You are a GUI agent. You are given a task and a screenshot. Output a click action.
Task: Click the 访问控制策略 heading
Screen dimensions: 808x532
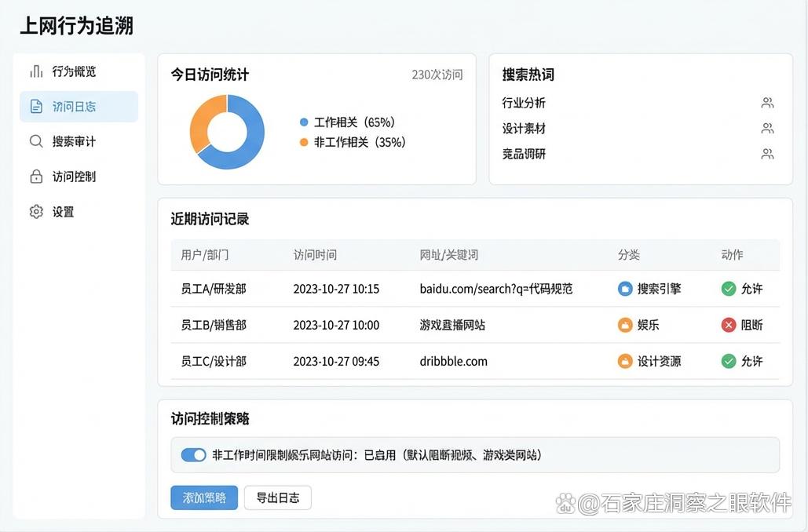[210, 418]
